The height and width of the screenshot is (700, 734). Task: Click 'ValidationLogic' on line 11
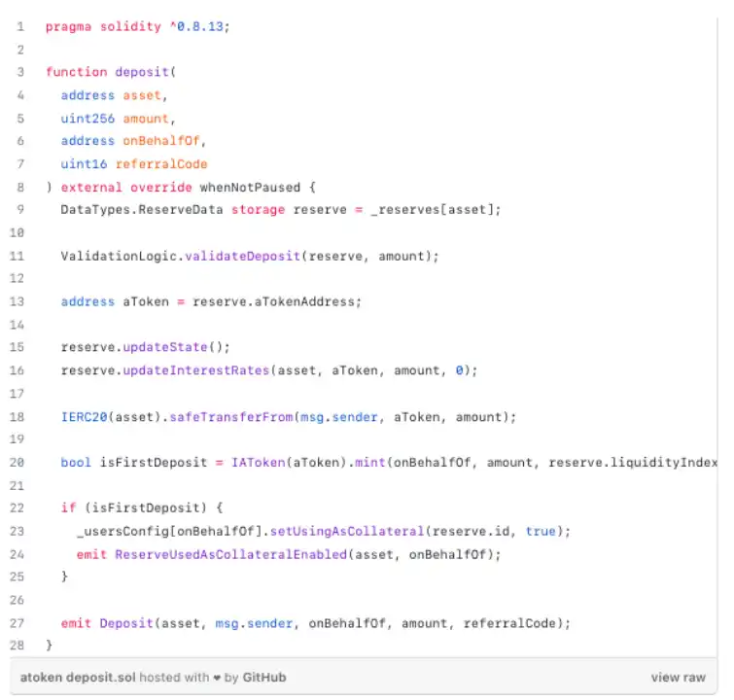[119, 256]
